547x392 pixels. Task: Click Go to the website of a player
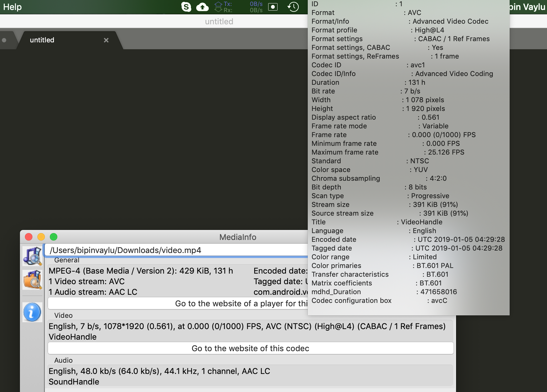(178, 304)
